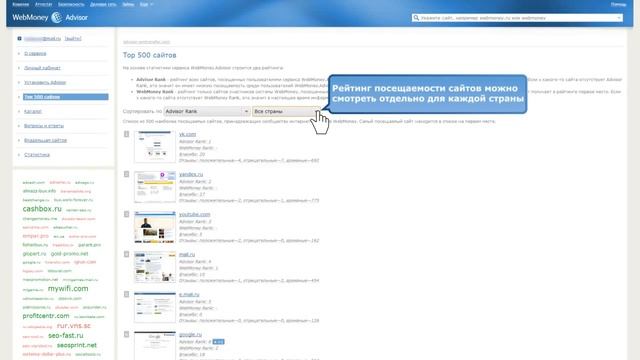Open search box suggestions dropdown arrow
Viewport: 640px width, 360px height.
pos(619,18)
